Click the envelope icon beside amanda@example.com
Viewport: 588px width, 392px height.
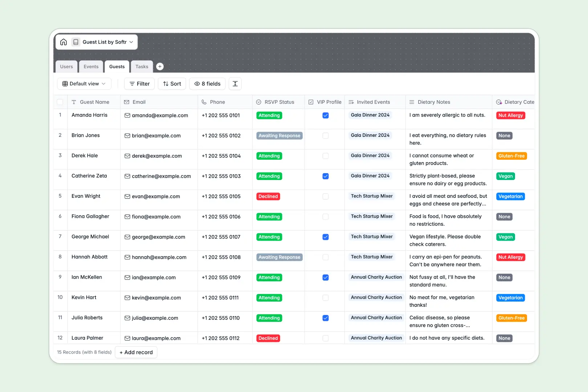pos(127,115)
